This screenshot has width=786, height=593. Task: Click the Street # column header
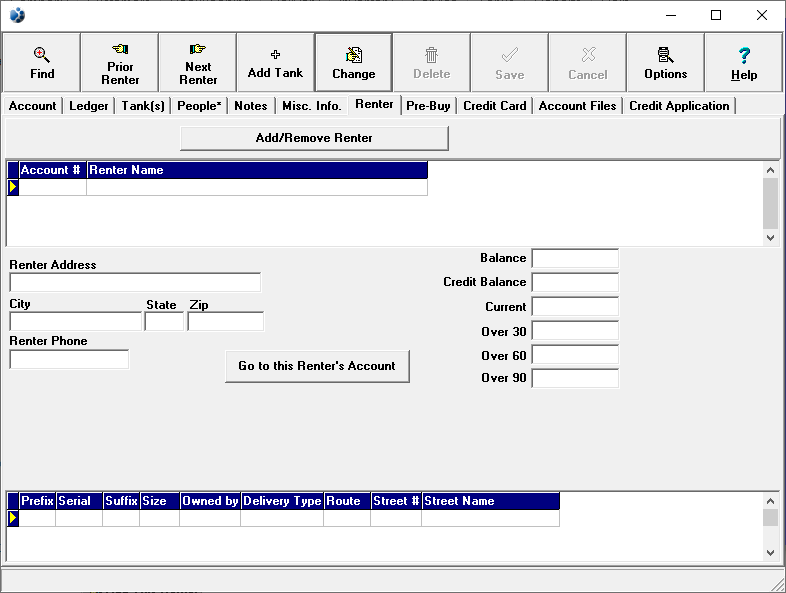coord(397,501)
